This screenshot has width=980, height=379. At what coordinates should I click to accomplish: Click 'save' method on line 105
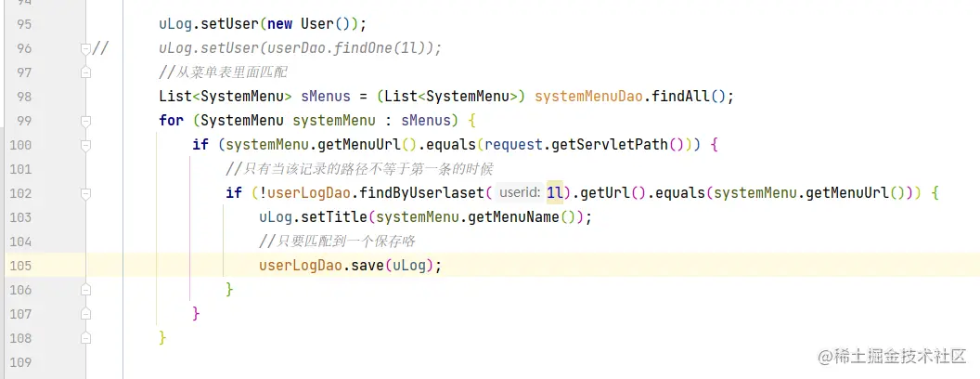(367, 266)
